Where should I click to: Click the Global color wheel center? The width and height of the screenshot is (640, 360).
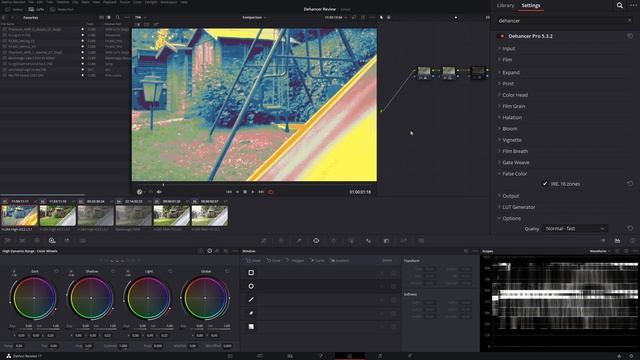(205, 298)
